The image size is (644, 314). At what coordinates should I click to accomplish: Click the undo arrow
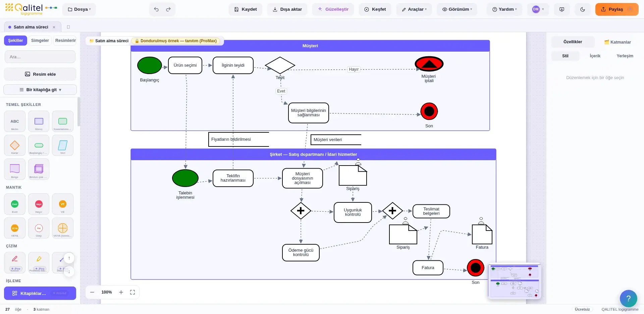[x=156, y=9]
